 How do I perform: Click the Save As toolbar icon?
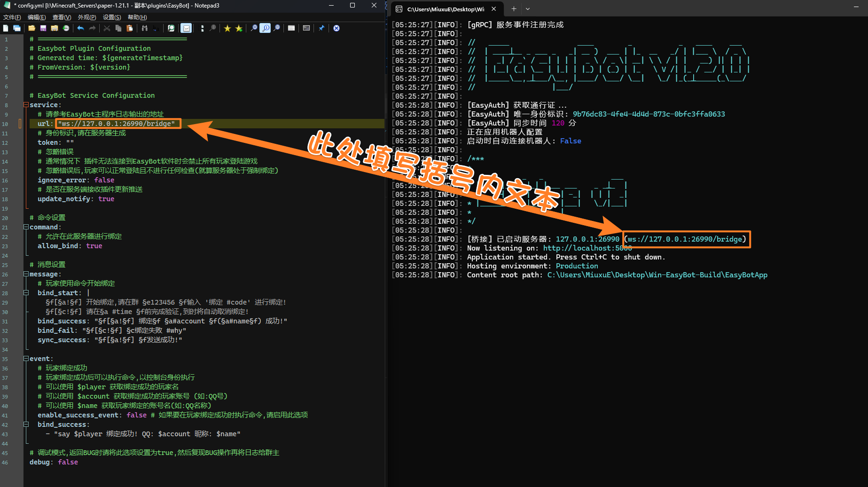click(55, 28)
